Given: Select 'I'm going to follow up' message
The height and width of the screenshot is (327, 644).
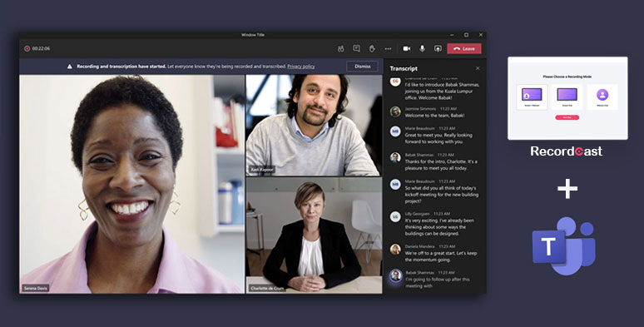Looking at the screenshot, I should click(x=437, y=283).
